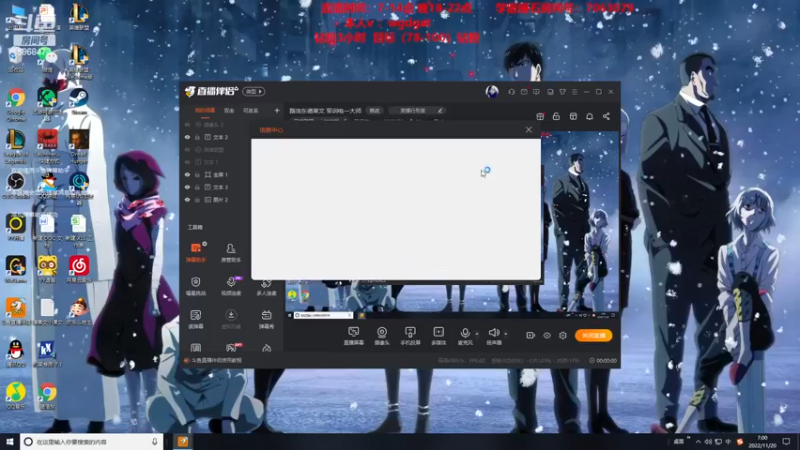The width and height of the screenshot is (800, 450).
Task: Add a screen capture source from the bottom toolbar
Action: [x=353, y=336]
